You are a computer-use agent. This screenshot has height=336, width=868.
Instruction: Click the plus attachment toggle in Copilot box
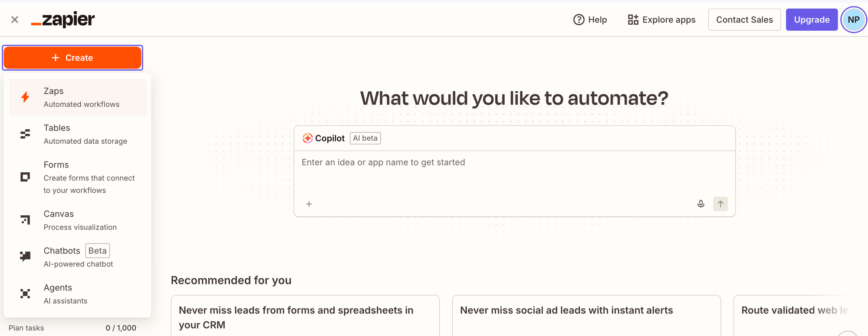(x=309, y=204)
